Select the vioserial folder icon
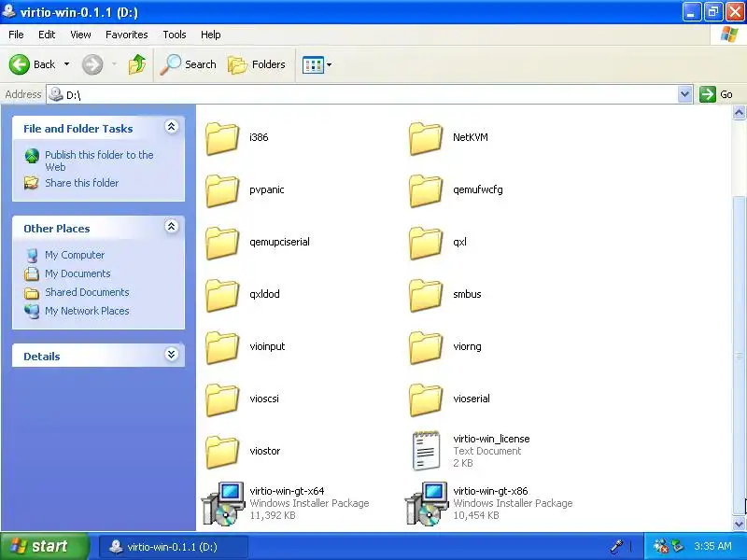Image resolution: width=747 pixels, height=560 pixels. (x=426, y=400)
